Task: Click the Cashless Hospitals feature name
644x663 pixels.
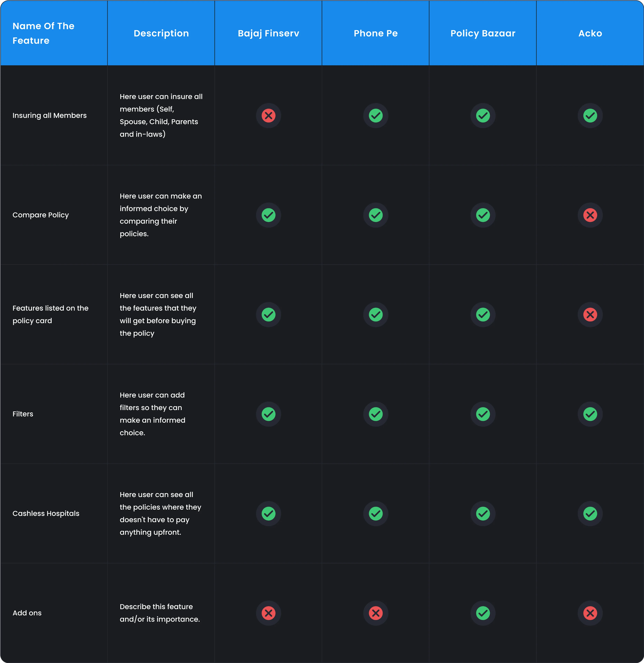Action: coord(46,513)
